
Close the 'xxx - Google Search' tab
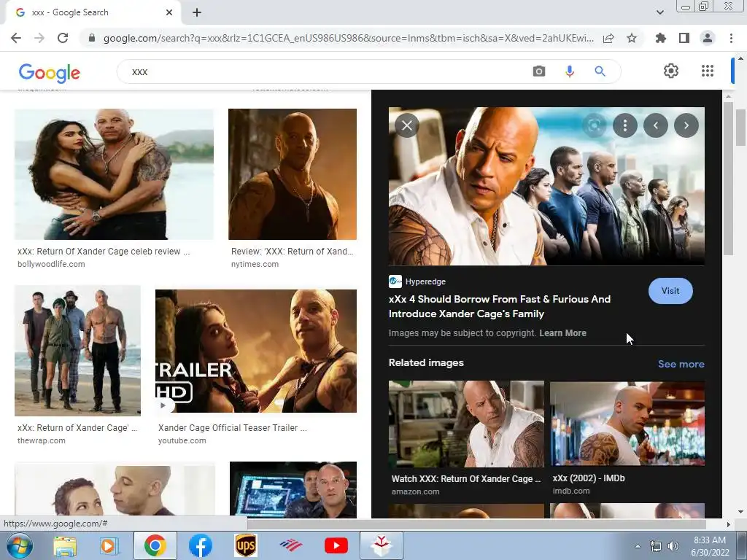(169, 12)
